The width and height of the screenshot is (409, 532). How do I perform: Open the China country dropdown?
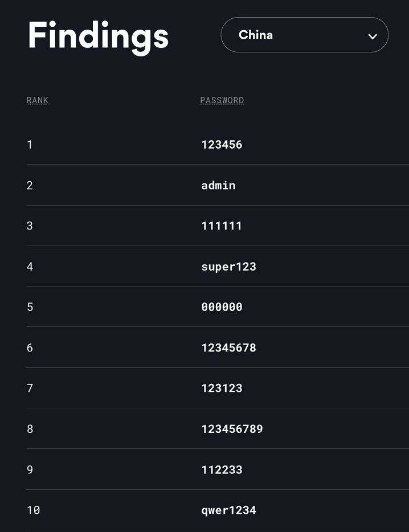click(304, 35)
